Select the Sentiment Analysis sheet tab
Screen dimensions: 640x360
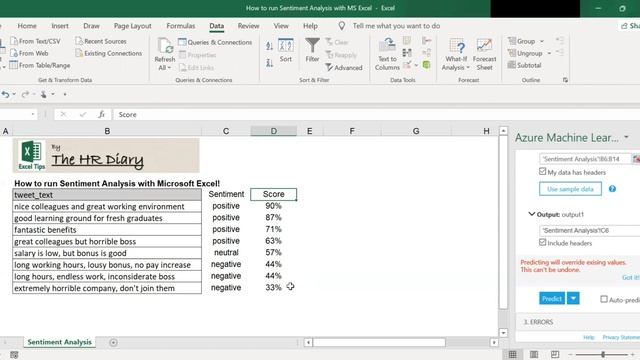pos(60,342)
